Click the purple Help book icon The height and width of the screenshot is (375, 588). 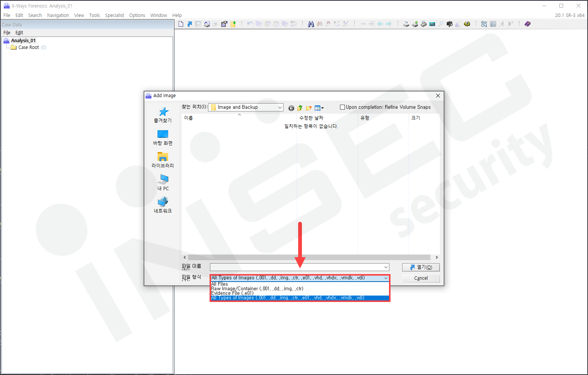pyautogui.click(x=527, y=24)
